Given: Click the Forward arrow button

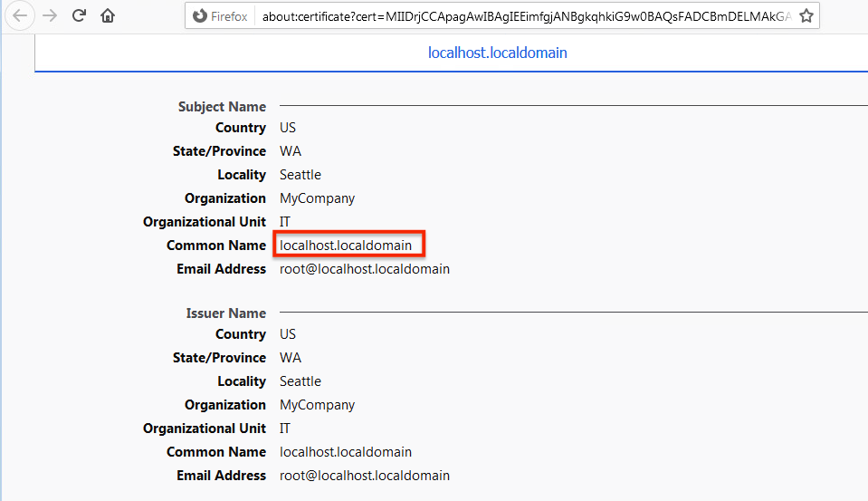Looking at the screenshot, I should pyautogui.click(x=50, y=15).
